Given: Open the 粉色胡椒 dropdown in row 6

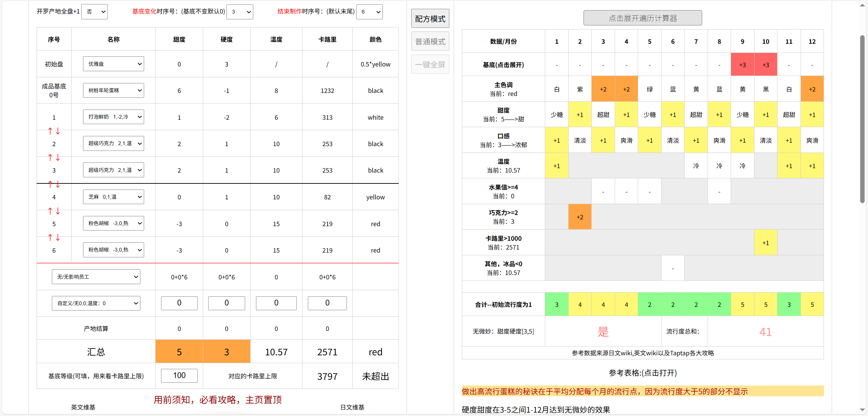Looking at the screenshot, I should click(x=113, y=250).
